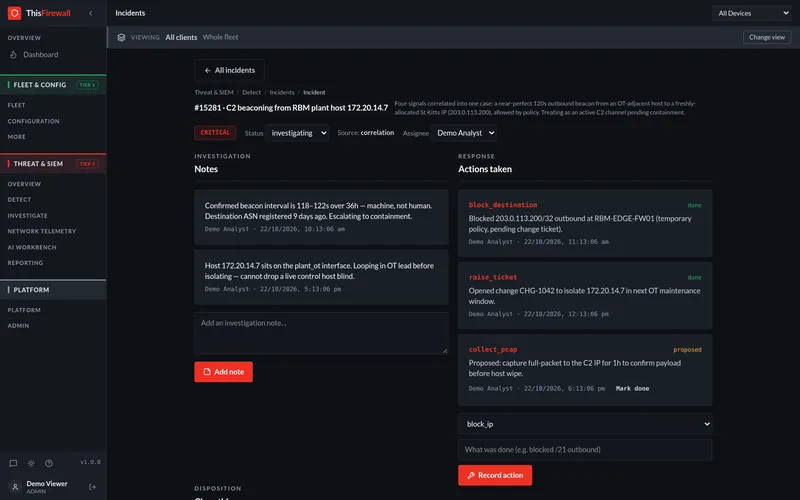Viewport: 800px width, 500px height.
Task: Click the note about plant_ot interface
Action: tap(321, 278)
